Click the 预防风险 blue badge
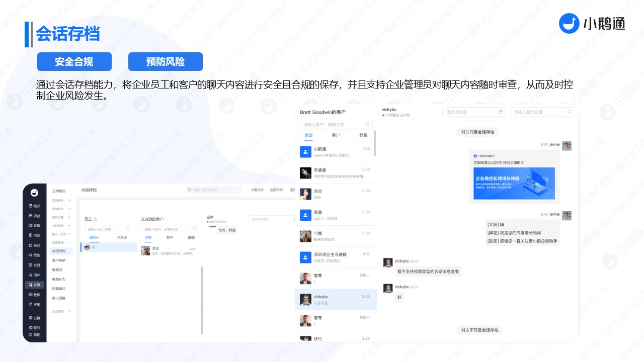This screenshot has width=644, height=362. point(166,62)
